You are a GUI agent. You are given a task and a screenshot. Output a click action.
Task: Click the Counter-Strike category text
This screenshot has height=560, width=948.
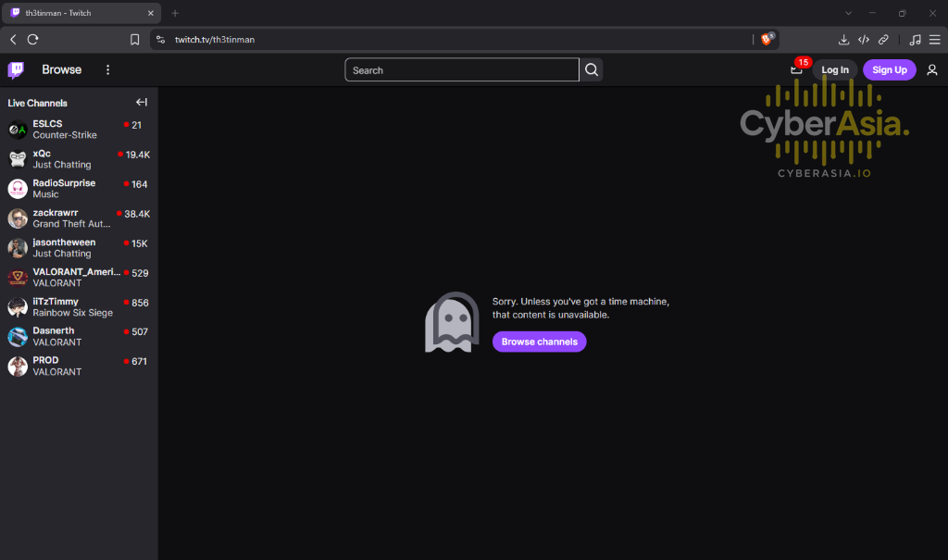[x=65, y=135]
